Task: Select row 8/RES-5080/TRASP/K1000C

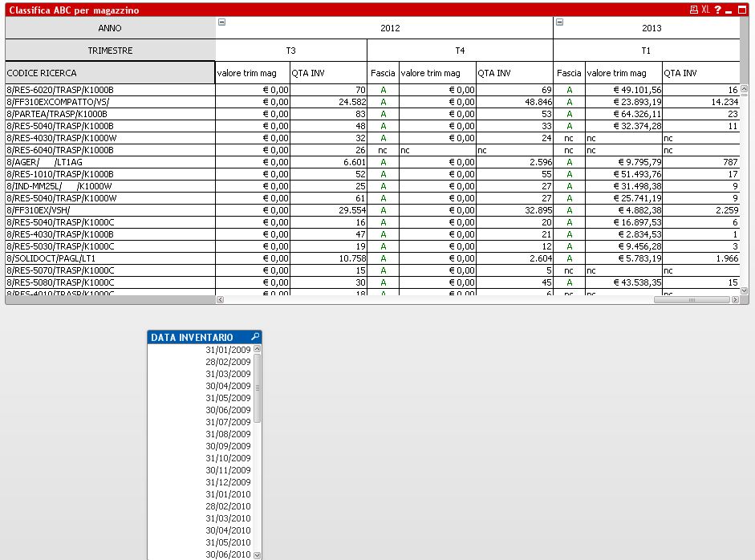Action: click(110, 282)
